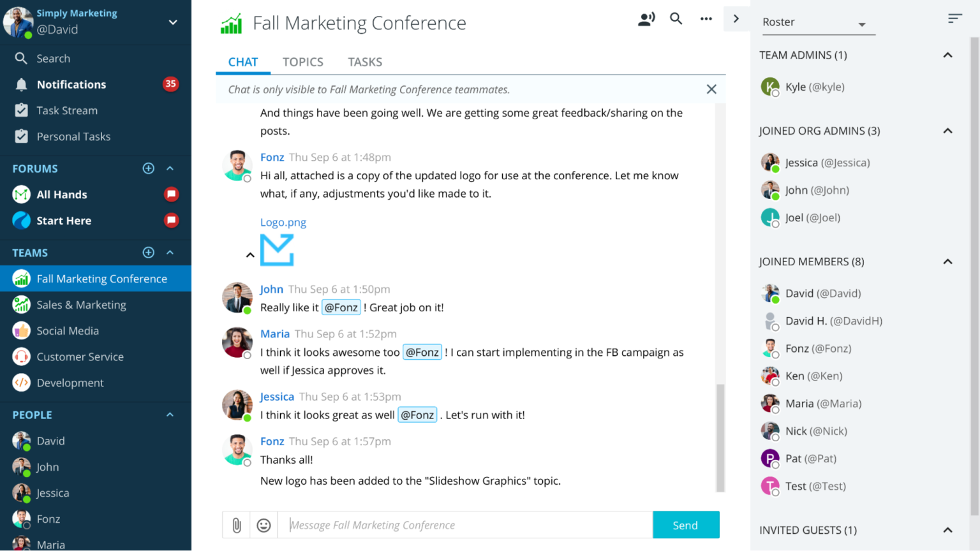980x551 pixels.
Task: Open the ellipsis more options menu
Action: coord(706,19)
